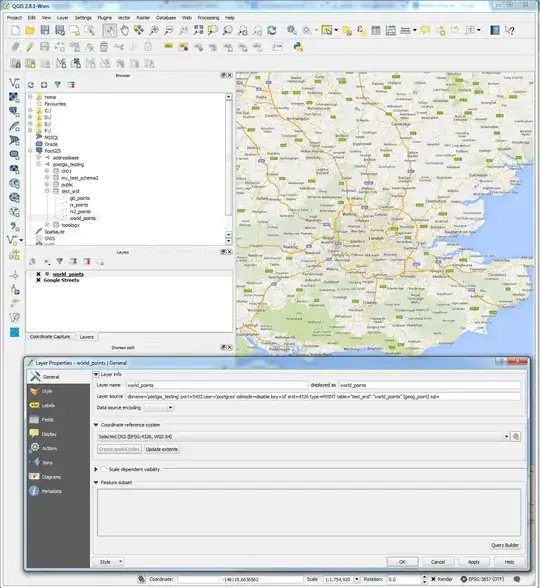The width and height of the screenshot is (540, 588).
Task: Open the Vector menu
Action: (x=124, y=18)
